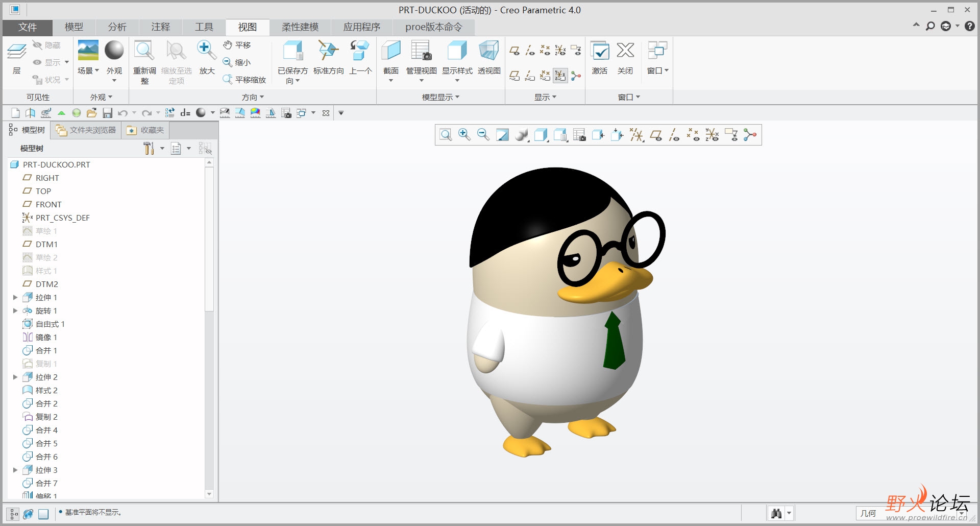Open model tree settings hammer icon
Viewport: 980px width, 526px height.
pos(149,149)
